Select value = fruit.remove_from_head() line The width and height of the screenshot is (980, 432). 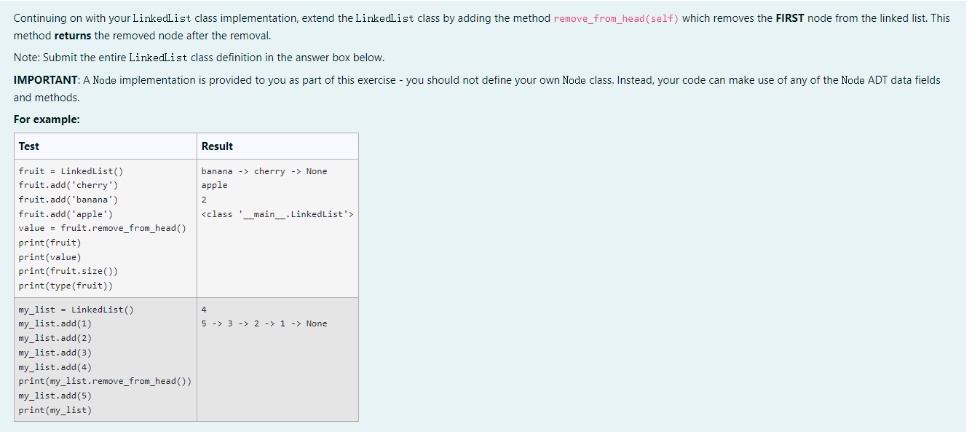[x=100, y=228]
